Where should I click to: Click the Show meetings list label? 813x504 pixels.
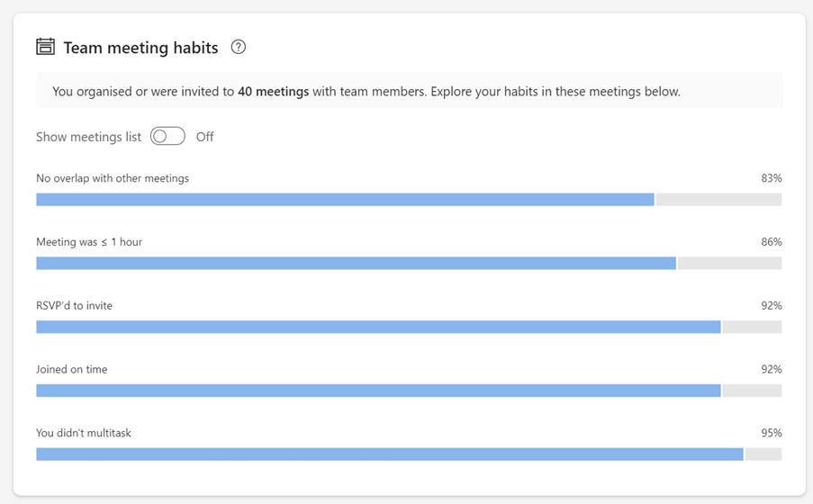point(88,137)
